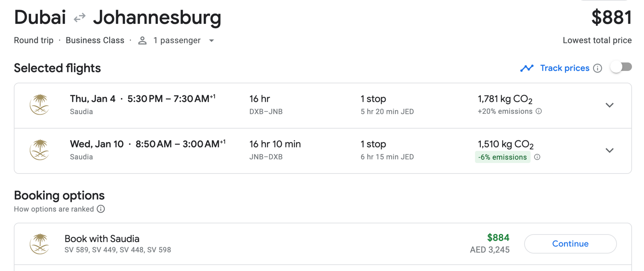644x271 pixels.
Task: Expand details for the Jan 4 outbound flight
Action: (610, 105)
